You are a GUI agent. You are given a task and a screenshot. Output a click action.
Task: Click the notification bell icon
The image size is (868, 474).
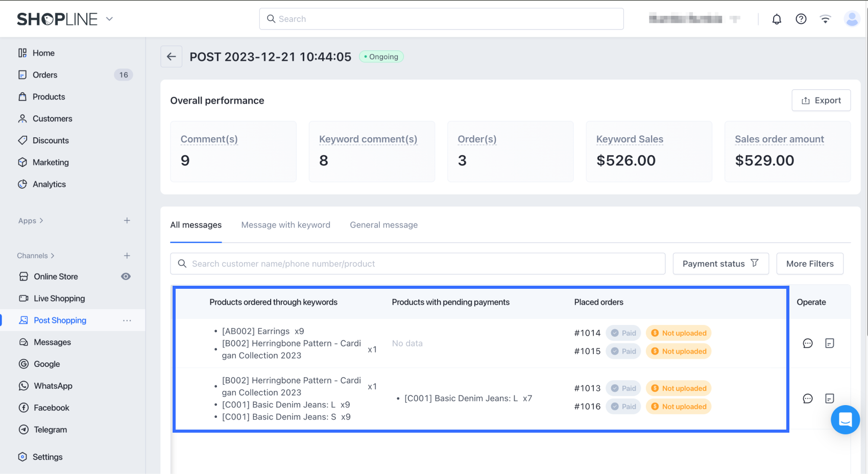777,19
